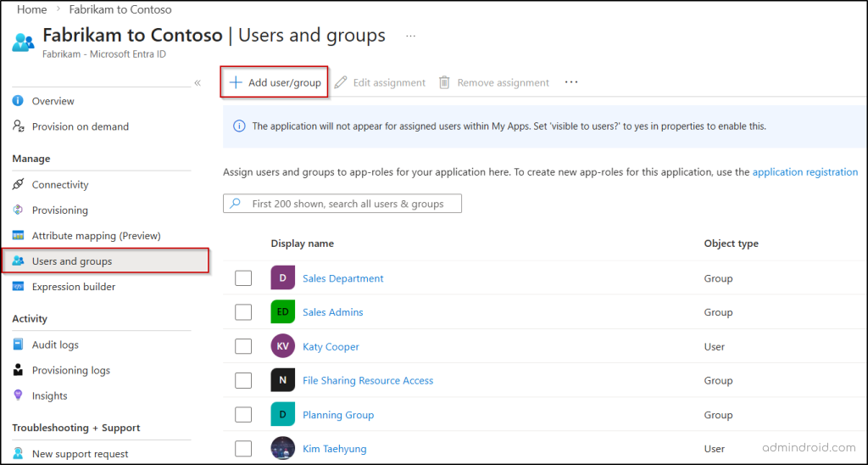Screen dimensions: 868x465
Task: Click the Sales Admins green ED avatar
Action: point(282,311)
